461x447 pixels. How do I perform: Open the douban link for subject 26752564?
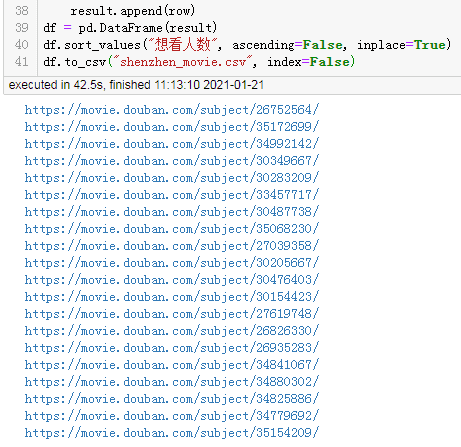(172, 110)
